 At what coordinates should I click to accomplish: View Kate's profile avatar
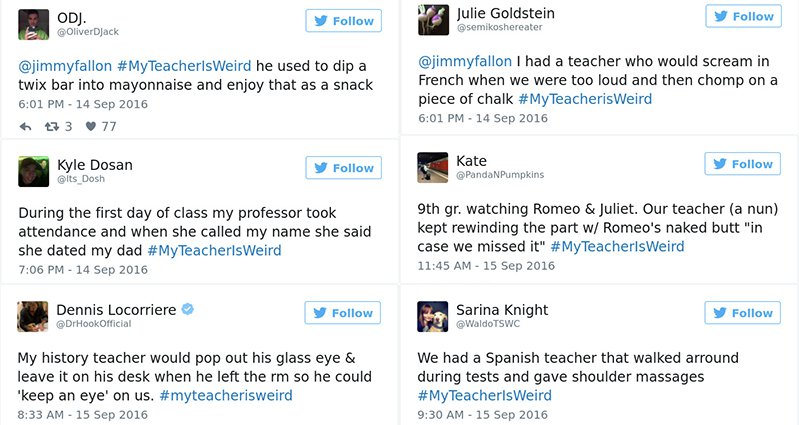coord(432,167)
